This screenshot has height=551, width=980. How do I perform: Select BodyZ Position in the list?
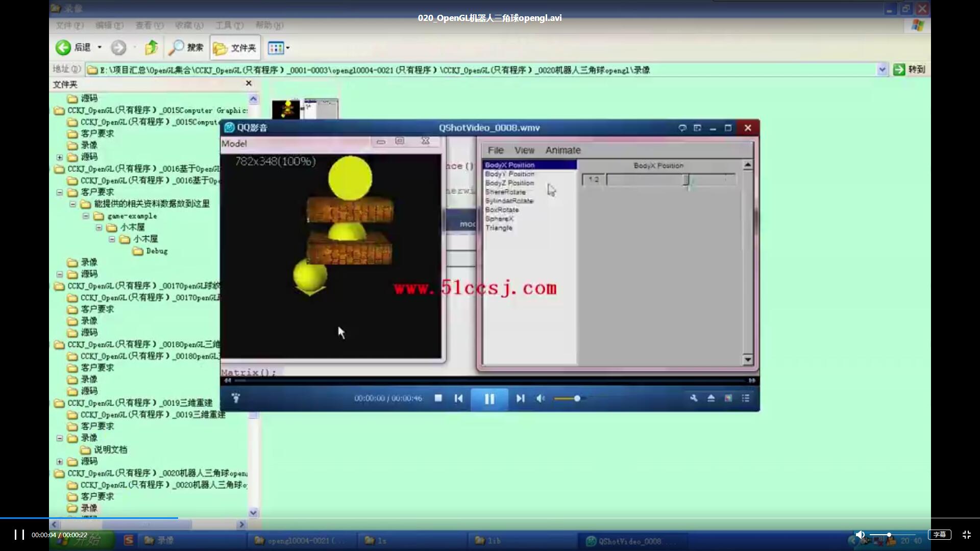pyautogui.click(x=509, y=183)
